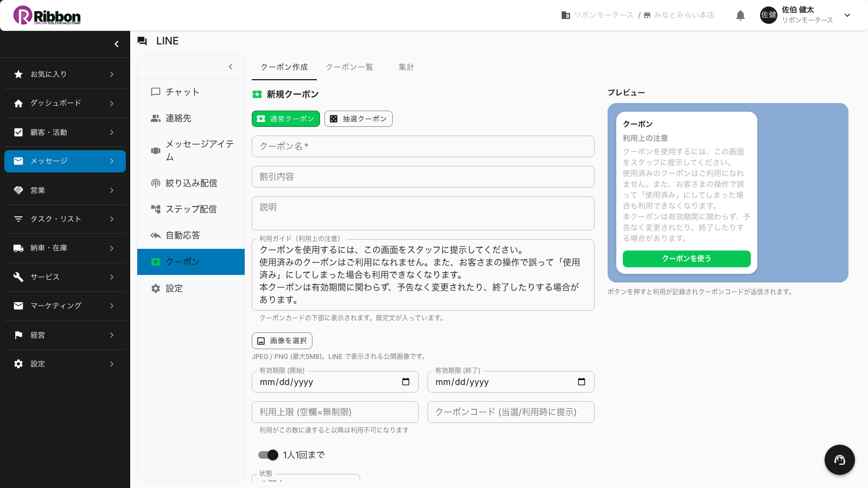Switch to the クーポン作成 tab
The height and width of the screenshot is (488, 868).
[284, 67]
